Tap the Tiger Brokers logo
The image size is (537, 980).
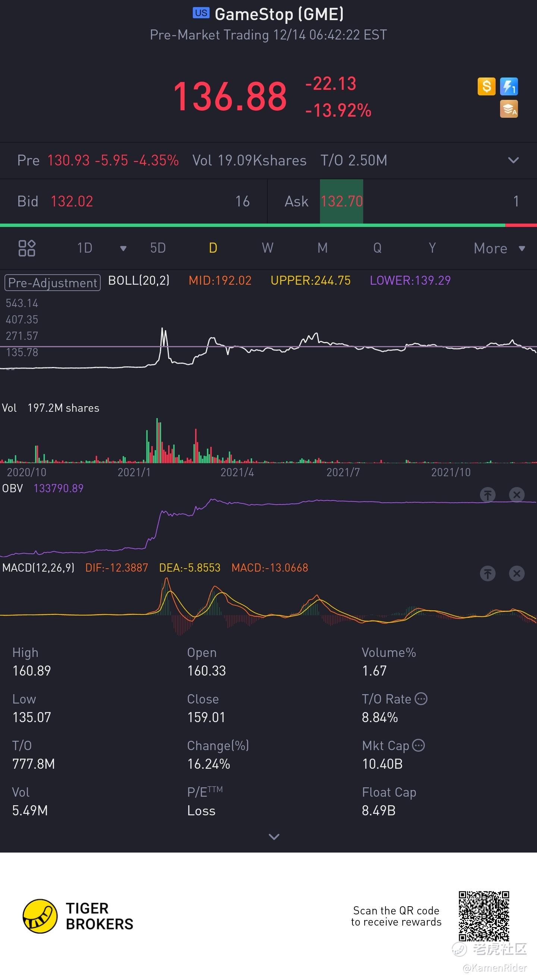[x=78, y=916]
